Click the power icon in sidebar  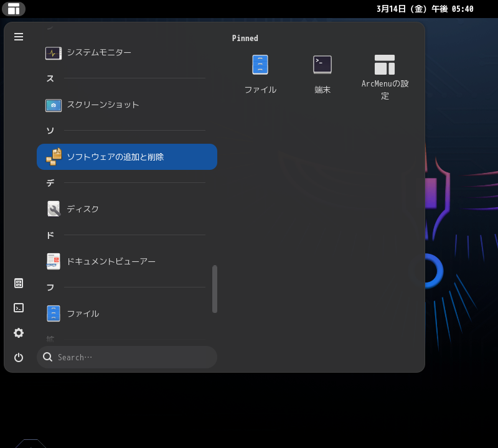coord(19,358)
